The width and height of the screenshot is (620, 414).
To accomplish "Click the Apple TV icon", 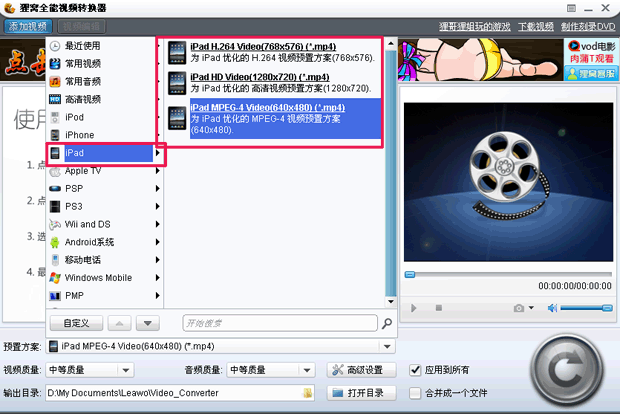I will click(x=55, y=171).
